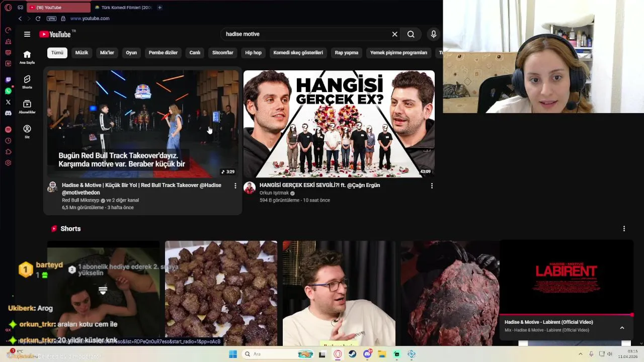
Task: Open the man with glasses Shorts thumbnail
Action: [x=339, y=293]
